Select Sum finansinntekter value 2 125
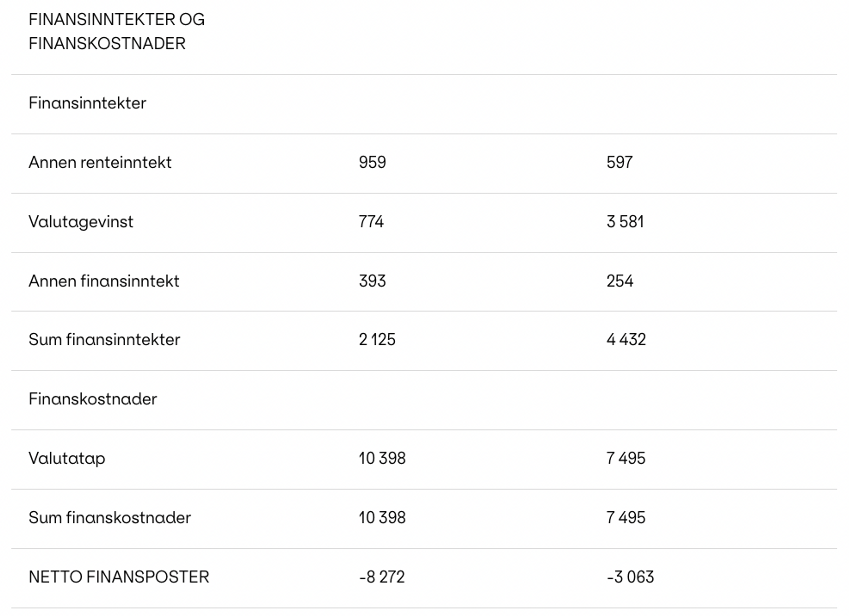 click(x=377, y=340)
